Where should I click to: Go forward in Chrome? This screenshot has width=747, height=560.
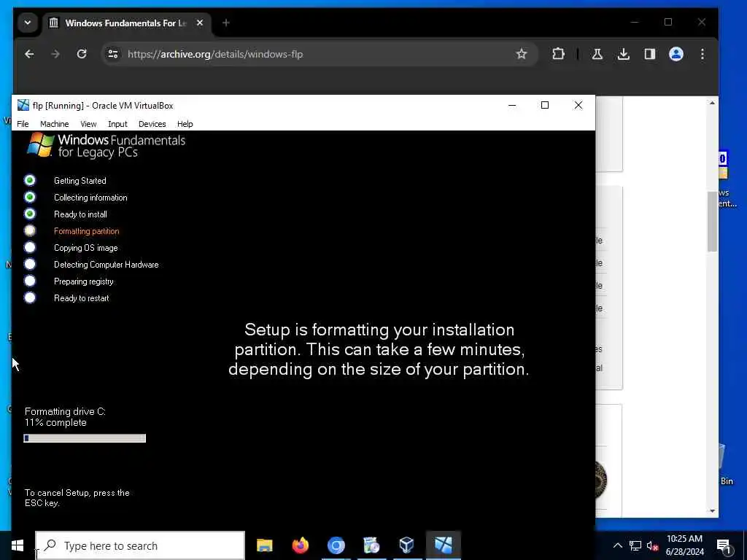point(55,54)
